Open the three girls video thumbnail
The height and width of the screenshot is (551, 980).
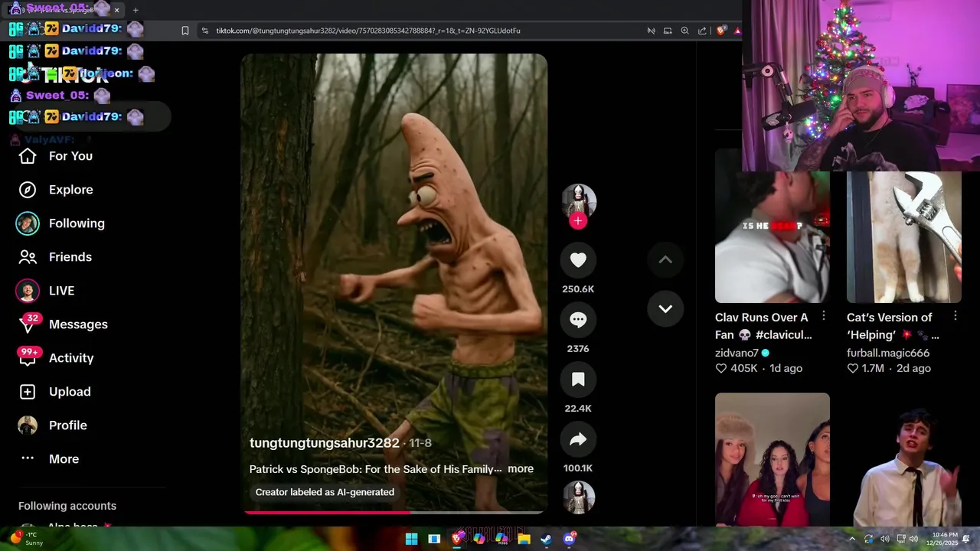(772, 459)
